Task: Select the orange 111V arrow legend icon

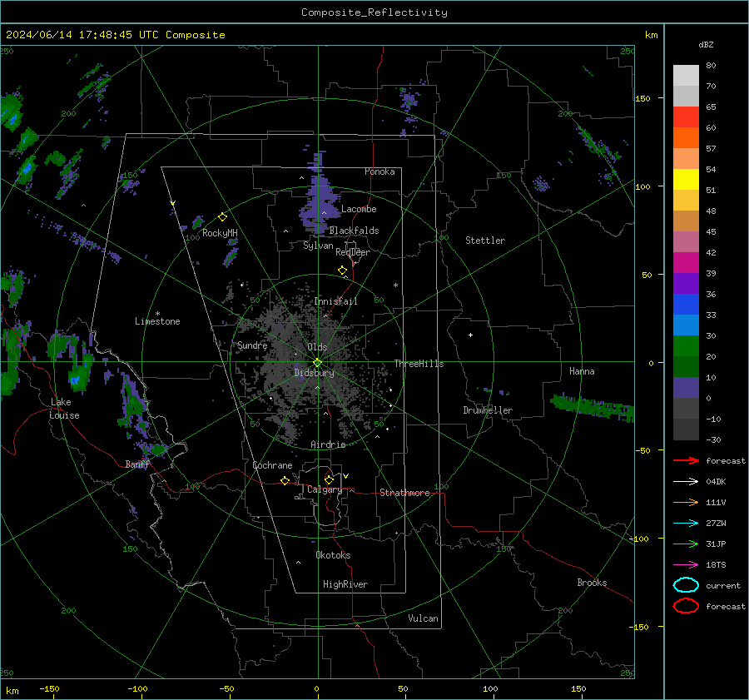Action: coord(686,502)
